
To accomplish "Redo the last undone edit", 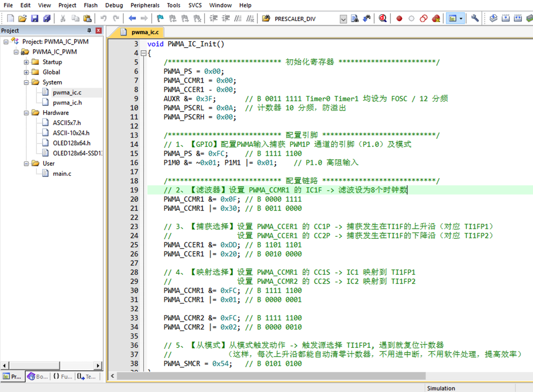I will point(116,18).
